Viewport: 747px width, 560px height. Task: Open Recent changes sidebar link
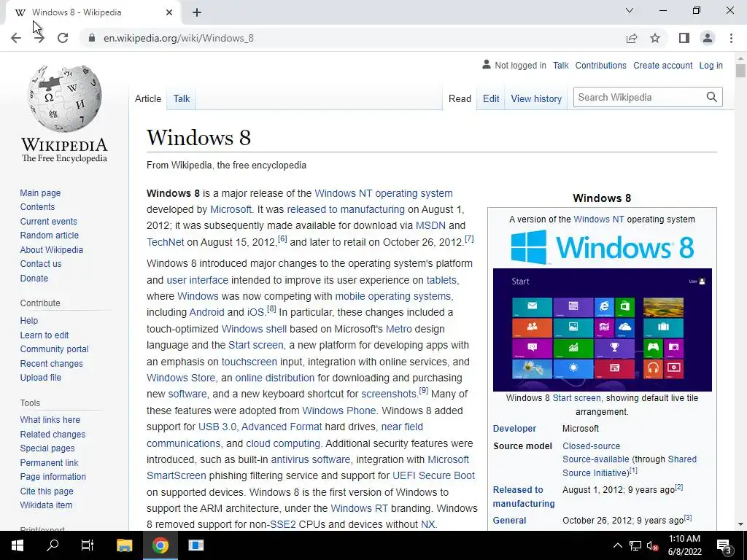(52, 363)
